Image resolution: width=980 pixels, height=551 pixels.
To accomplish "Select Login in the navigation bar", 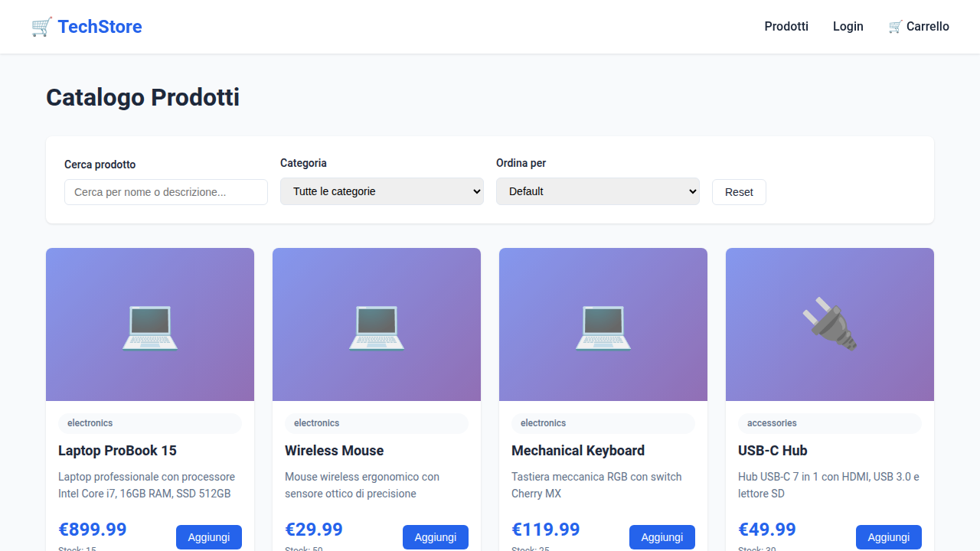I will (x=848, y=26).
